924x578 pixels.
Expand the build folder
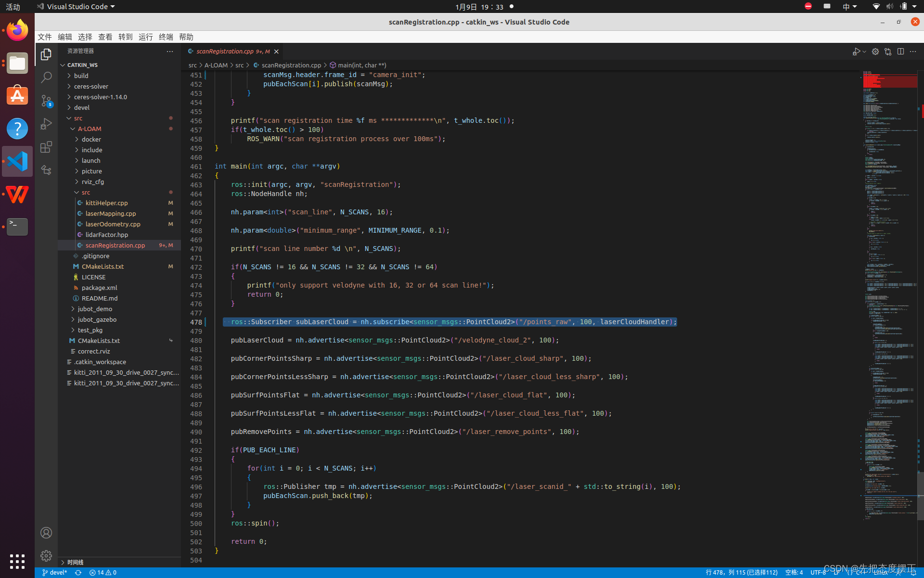pyautogui.click(x=81, y=76)
